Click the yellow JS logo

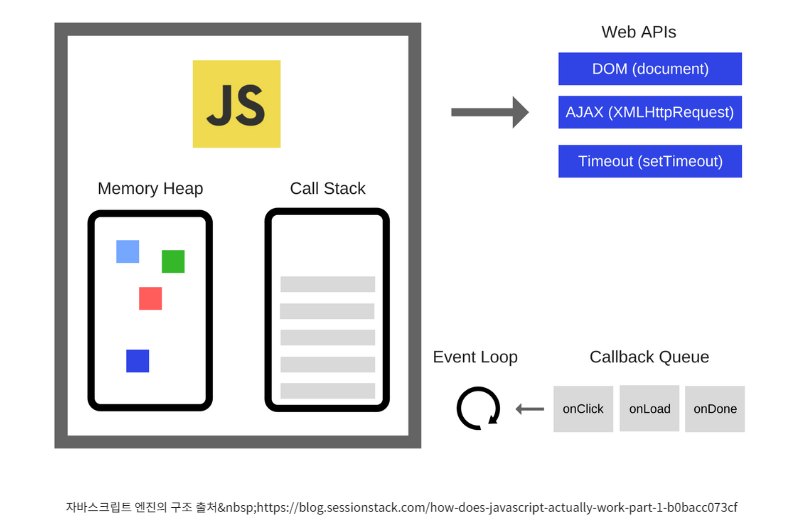pyautogui.click(x=237, y=104)
